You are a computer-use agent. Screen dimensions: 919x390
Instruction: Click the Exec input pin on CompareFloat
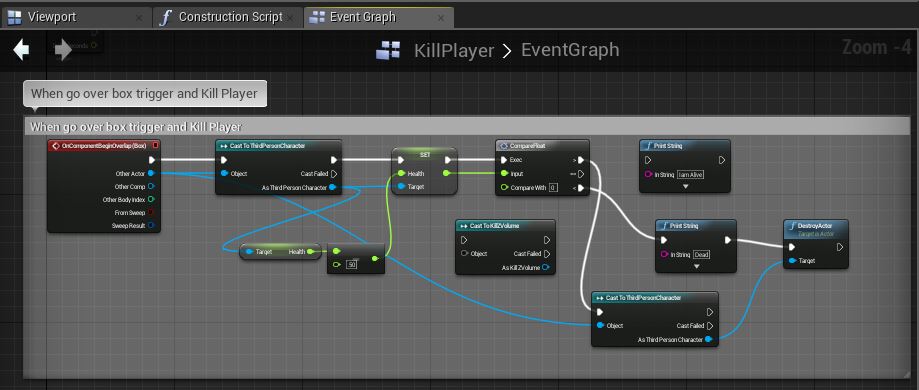[x=504, y=160]
